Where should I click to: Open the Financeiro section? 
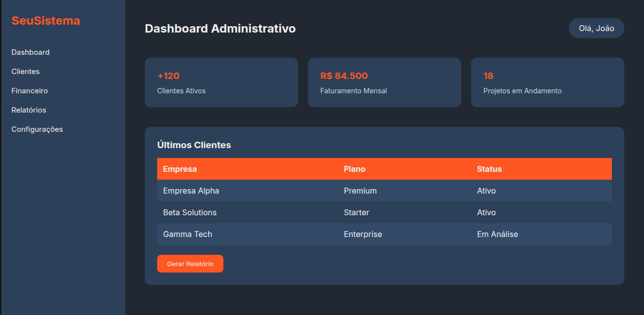(x=30, y=90)
